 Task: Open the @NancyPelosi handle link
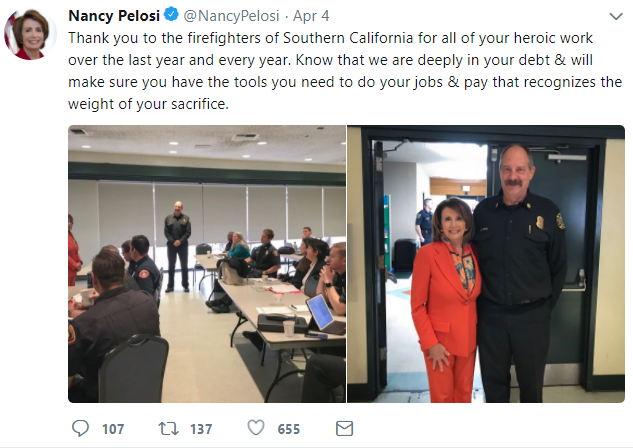point(230,16)
